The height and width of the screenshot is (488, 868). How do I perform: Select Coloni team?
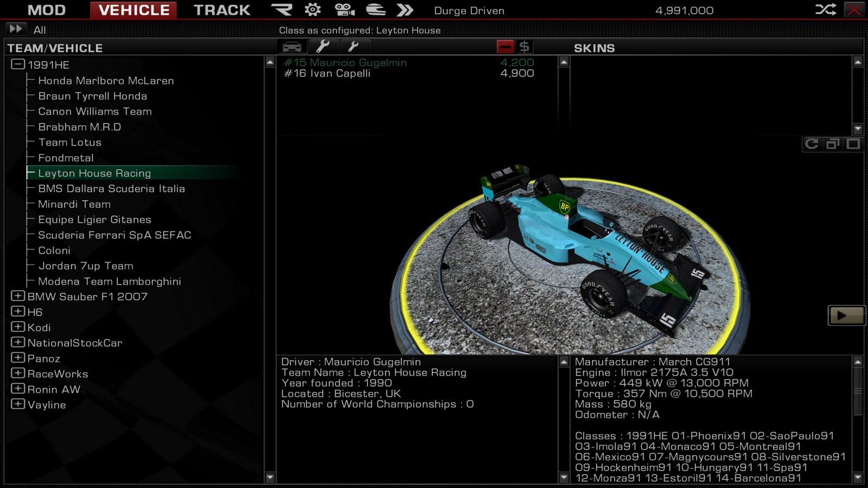click(54, 251)
